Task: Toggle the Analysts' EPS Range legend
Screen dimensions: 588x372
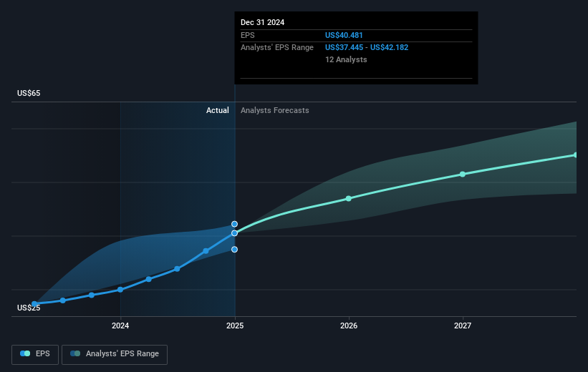Action: [x=115, y=354]
